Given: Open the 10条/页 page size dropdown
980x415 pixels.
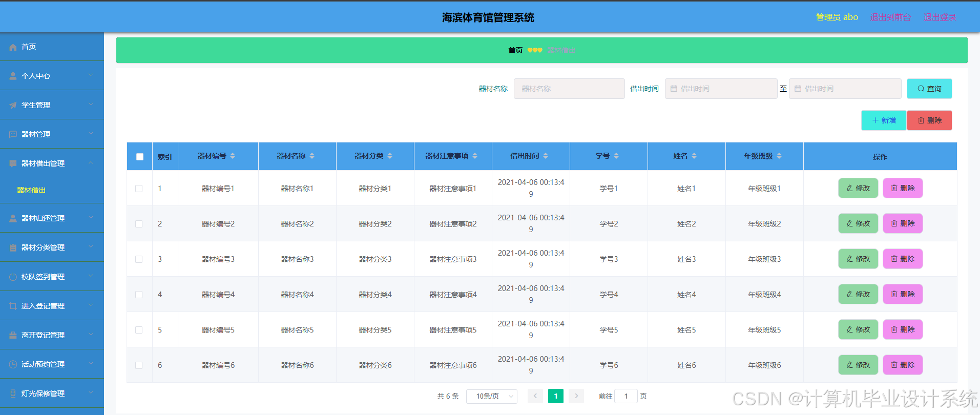Looking at the screenshot, I should tap(492, 396).
